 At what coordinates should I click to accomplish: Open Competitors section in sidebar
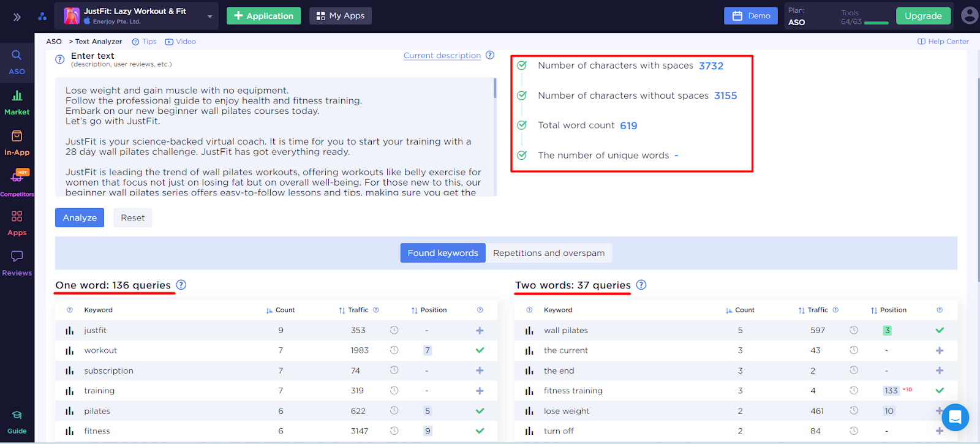[17, 183]
